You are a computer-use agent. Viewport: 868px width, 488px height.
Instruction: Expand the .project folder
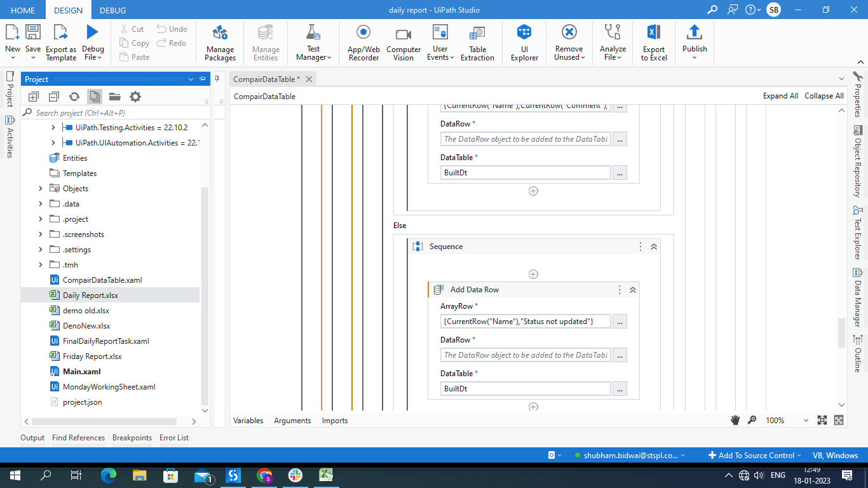pyautogui.click(x=41, y=219)
